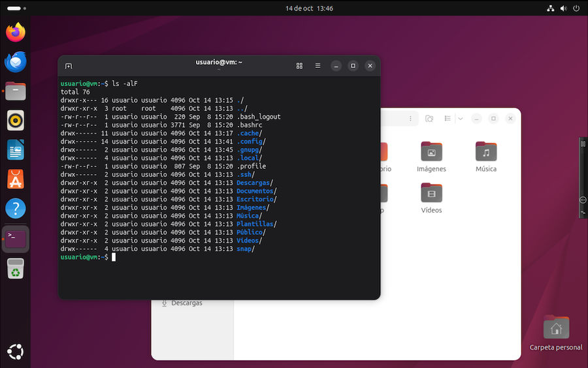The height and width of the screenshot is (368, 588).
Task: Open Rhythmbox music player in dock
Action: [x=16, y=120]
